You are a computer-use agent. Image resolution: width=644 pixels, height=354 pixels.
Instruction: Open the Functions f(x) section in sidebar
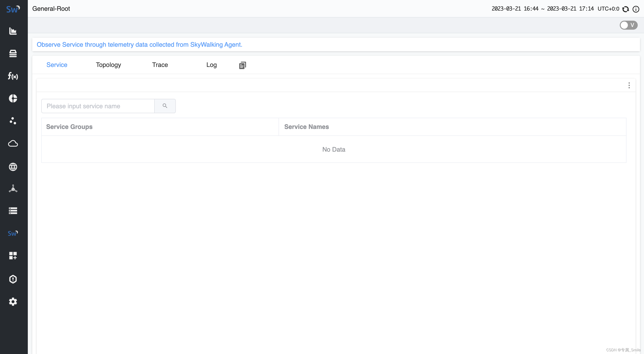click(13, 76)
